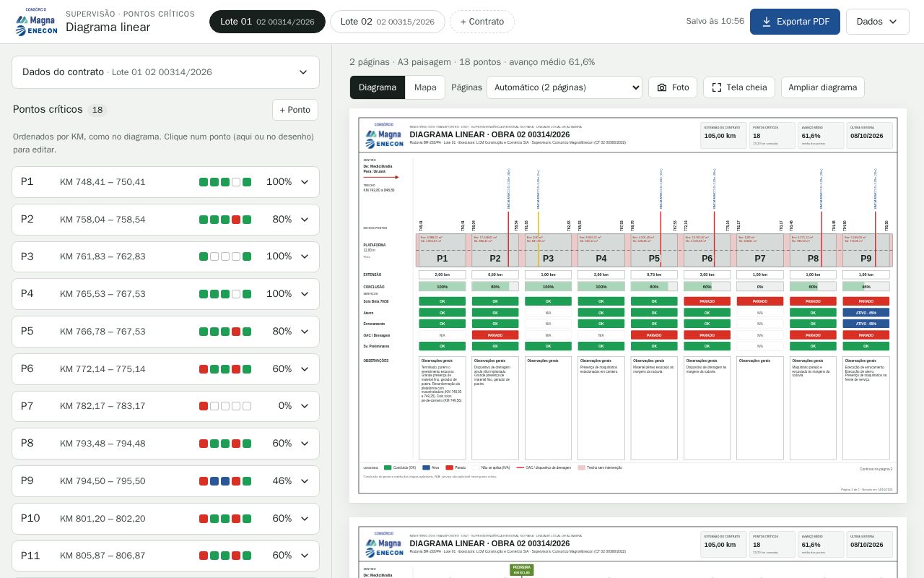Image resolution: width=924 pixels, height=578 pixels.
Task: Expand point P7 row chevron
Action: pos(305,406)
